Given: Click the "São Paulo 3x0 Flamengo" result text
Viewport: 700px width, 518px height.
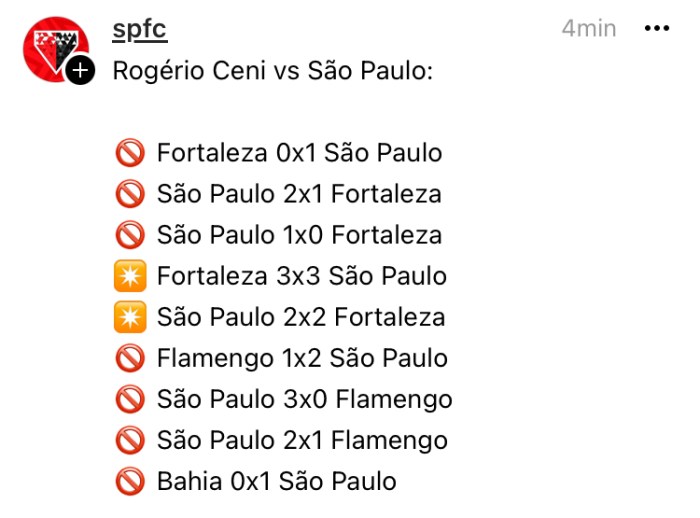Looking at the screenshot, I should click(305, 400).
